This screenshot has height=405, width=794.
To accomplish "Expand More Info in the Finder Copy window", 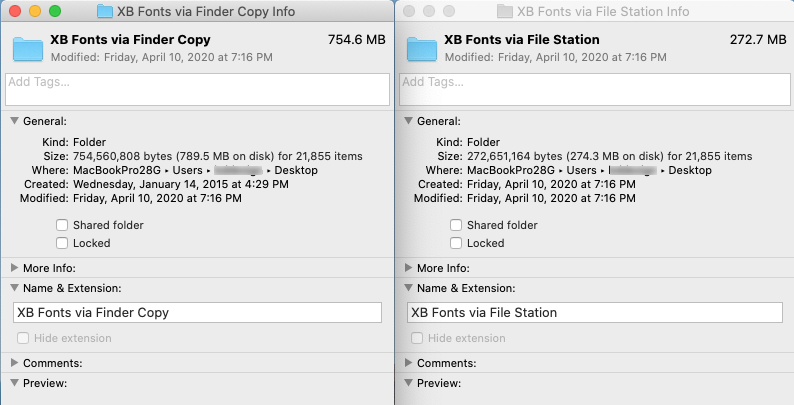I will [x=15, y=268].
